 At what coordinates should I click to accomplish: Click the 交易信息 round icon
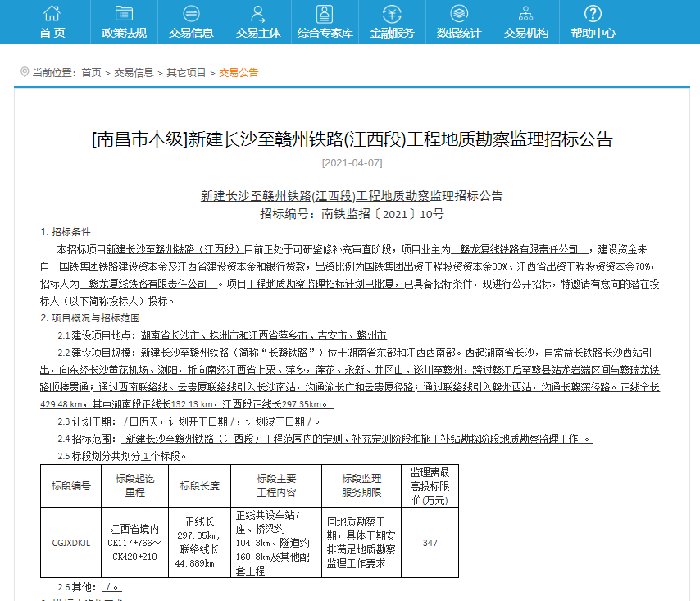pos(191,13)
